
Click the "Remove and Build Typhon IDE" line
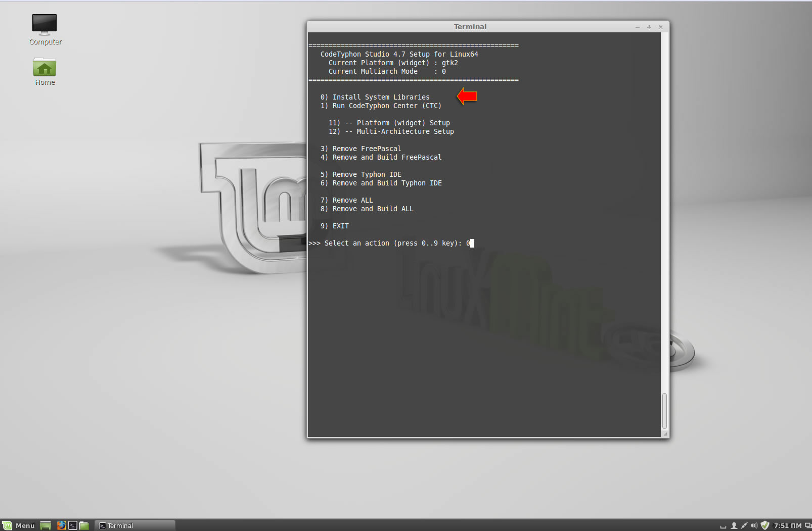pyautogui.click(x=381, y=183)
